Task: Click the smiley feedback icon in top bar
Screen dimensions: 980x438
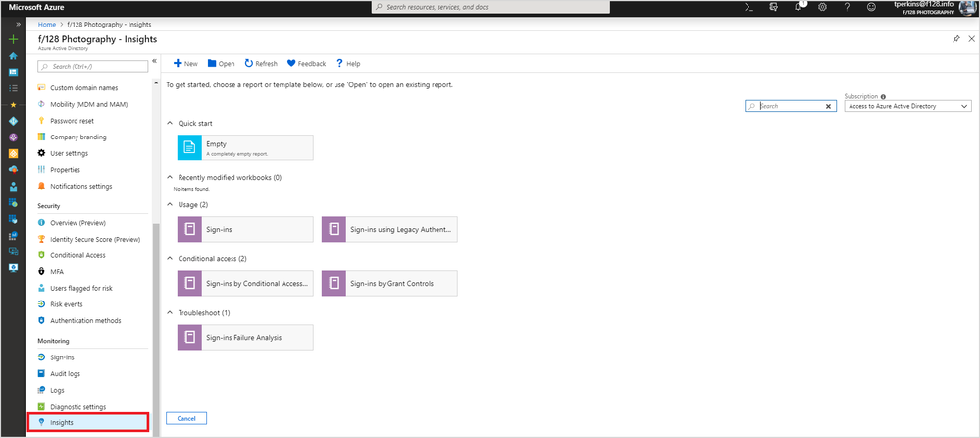Action: [871, 8]
